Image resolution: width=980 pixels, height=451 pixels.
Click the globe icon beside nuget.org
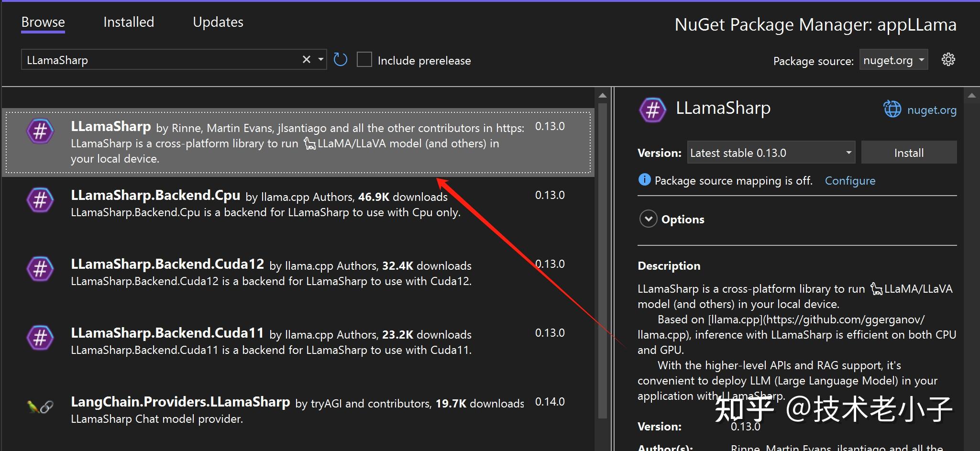(892, 109)
